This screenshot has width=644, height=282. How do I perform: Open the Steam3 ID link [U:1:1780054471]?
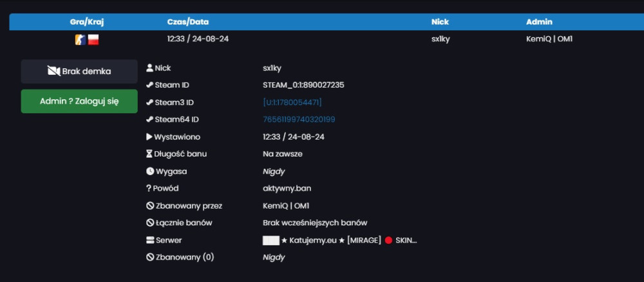(292, 102)
